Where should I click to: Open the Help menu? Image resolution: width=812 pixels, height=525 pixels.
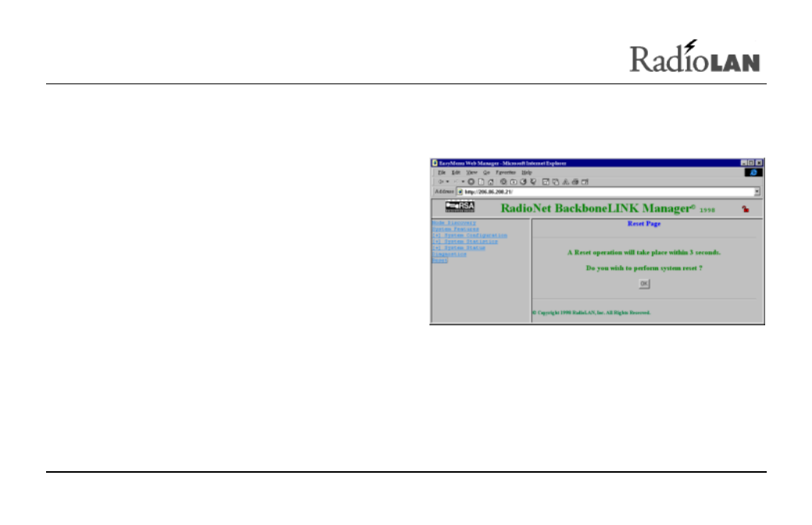[527, 172]
